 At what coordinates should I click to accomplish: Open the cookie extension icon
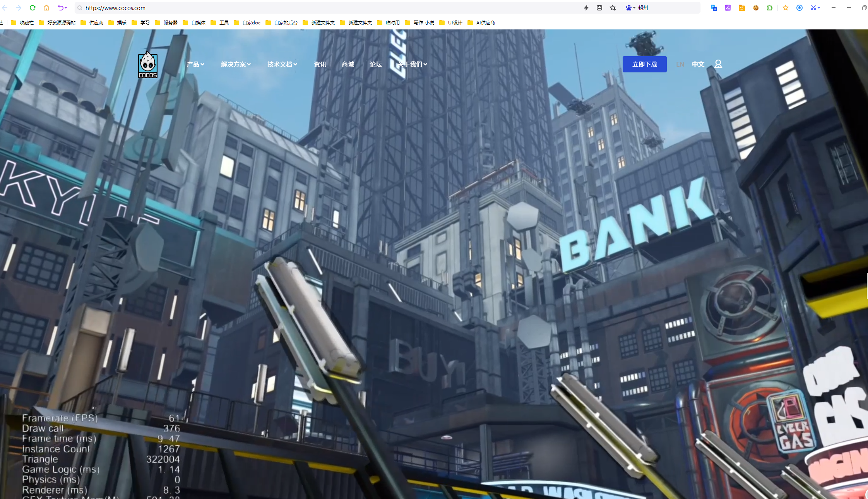click(x=756, y=8)
